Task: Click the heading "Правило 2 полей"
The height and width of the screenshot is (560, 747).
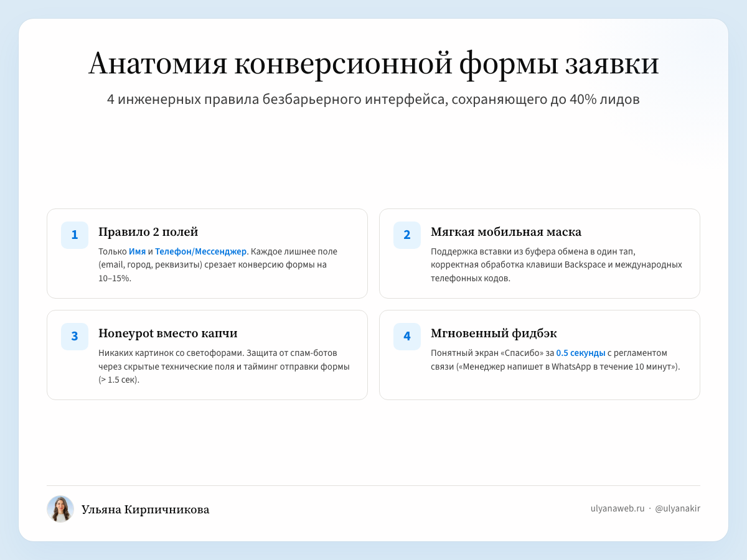Action: point(148,232)
